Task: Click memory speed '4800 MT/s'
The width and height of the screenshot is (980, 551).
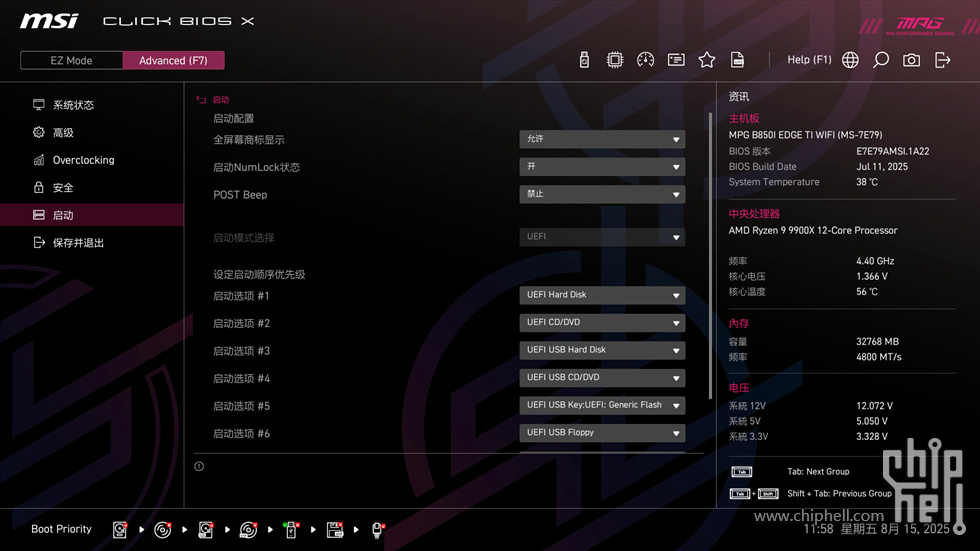Action: 879,357
